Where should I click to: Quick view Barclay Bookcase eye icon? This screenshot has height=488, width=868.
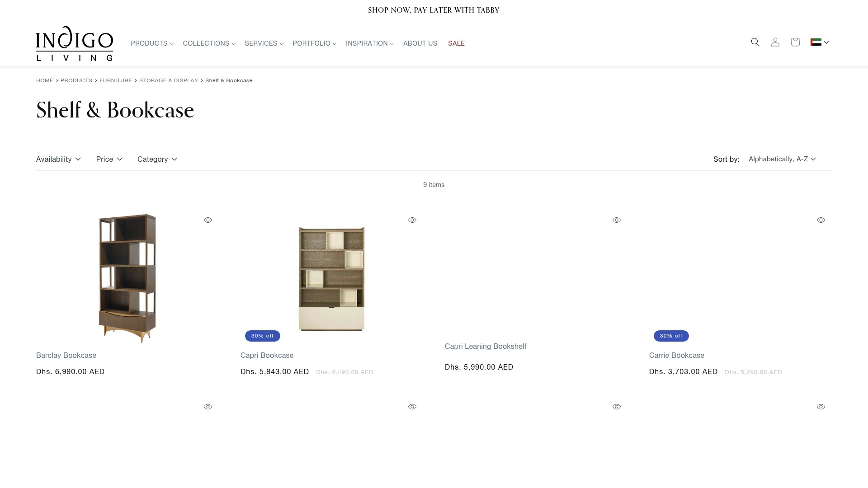(x=208, y=220)
